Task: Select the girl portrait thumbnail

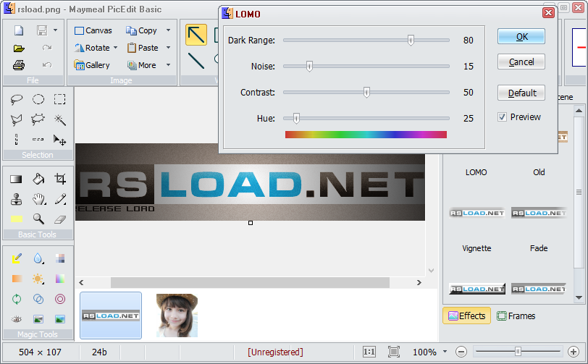Action: click(177, 316)
